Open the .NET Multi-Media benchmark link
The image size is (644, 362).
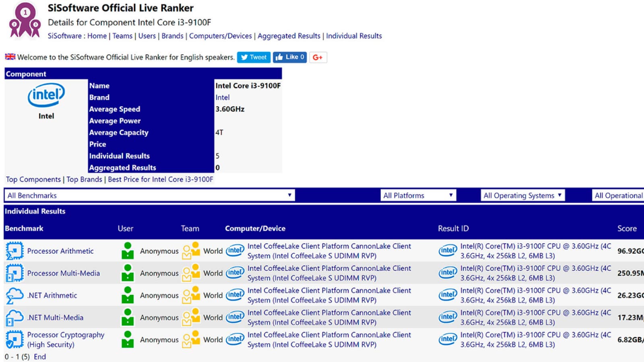pyautogui.click(x=55, y=317)
